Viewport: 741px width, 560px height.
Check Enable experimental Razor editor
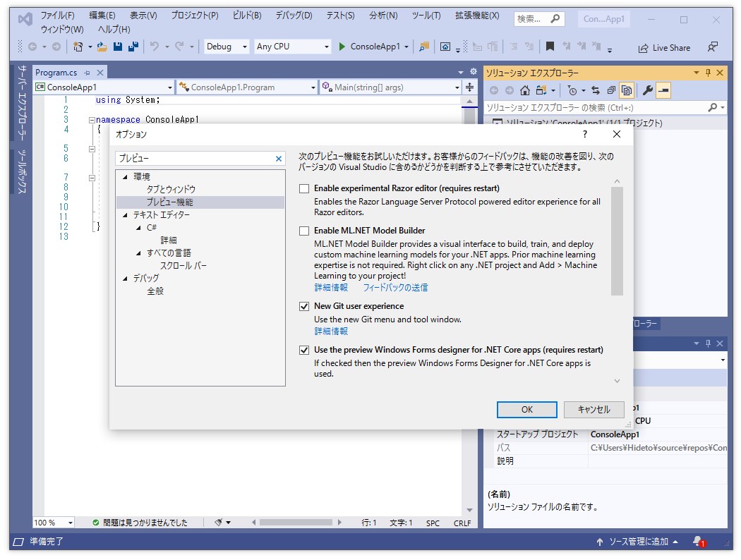(304, 188)
